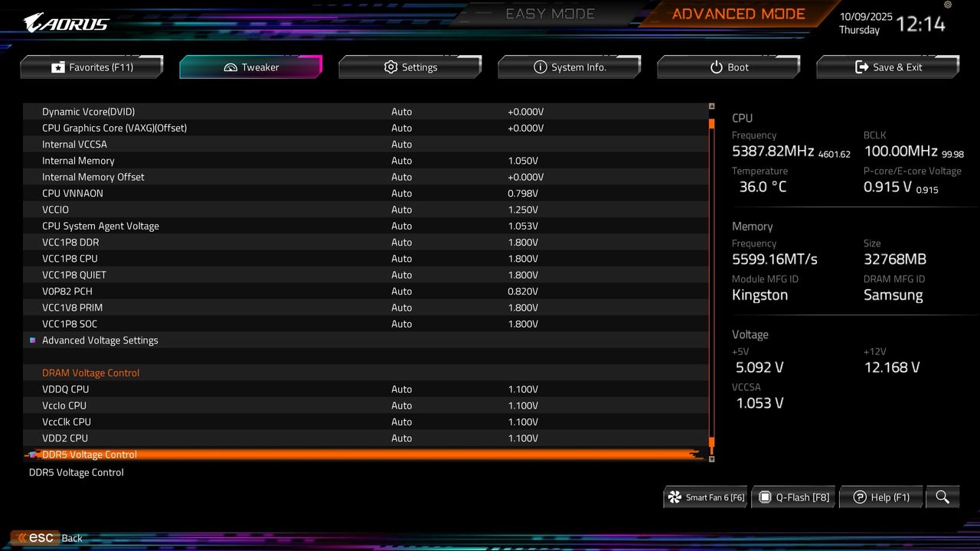Select the Advanced Mode tab
Viewport: 980px width, 551px height.
737,13
